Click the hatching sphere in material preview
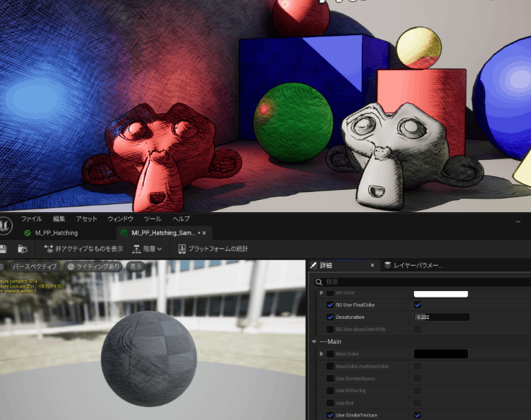The width and height of the screenshot is (531, 420). coord(149,358)
